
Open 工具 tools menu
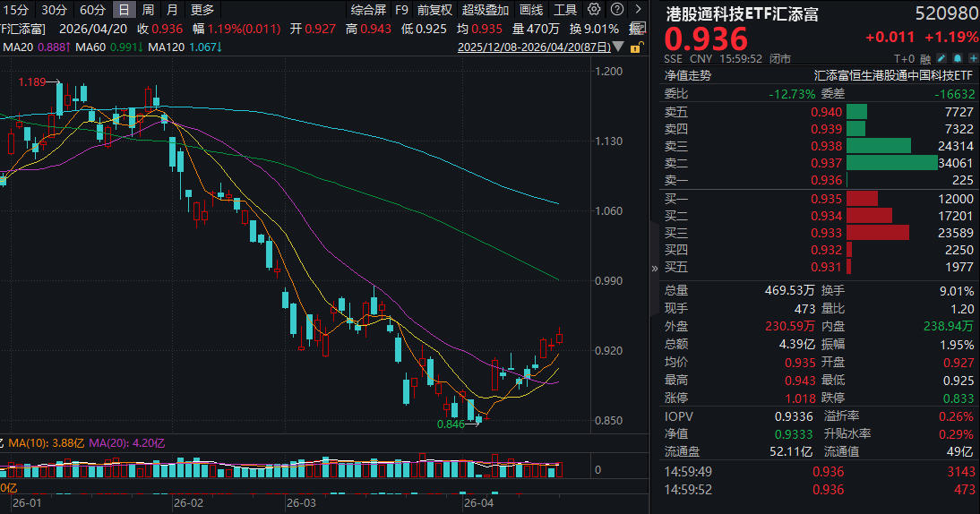565,10
